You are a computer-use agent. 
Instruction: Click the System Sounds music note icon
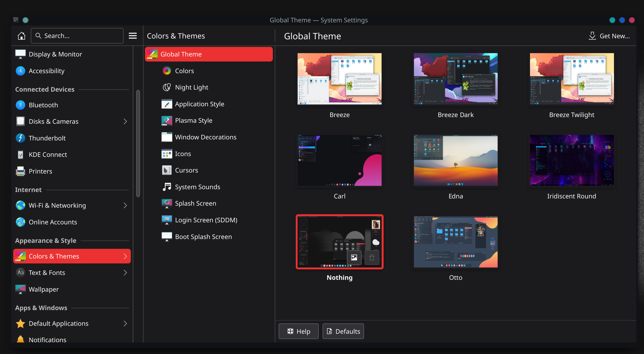point(167,187)
